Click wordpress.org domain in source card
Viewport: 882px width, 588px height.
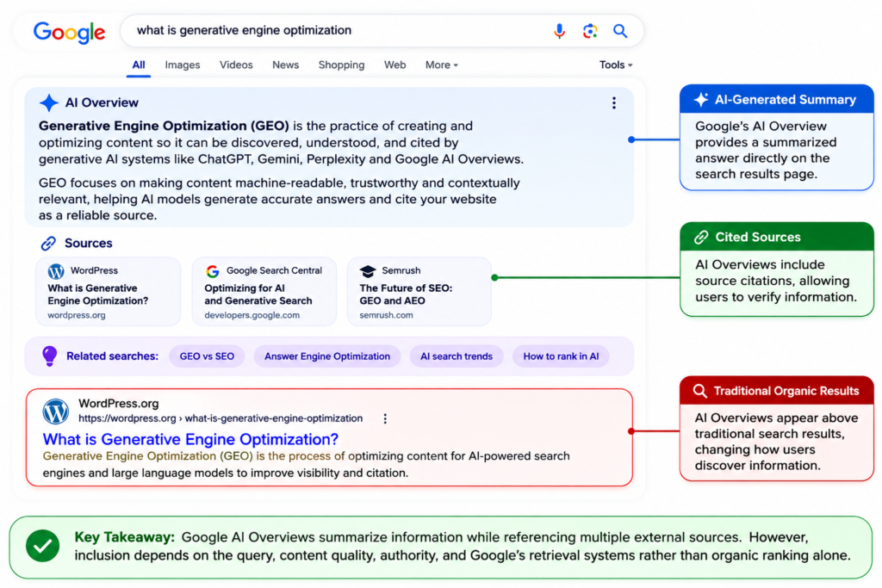point(77,315)
